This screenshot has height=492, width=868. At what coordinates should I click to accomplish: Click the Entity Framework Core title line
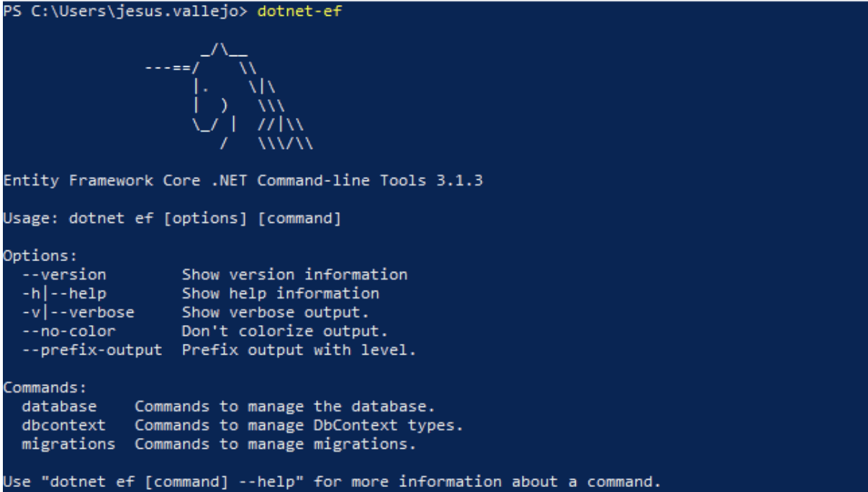pyautogui.click(x=243, y=181)
